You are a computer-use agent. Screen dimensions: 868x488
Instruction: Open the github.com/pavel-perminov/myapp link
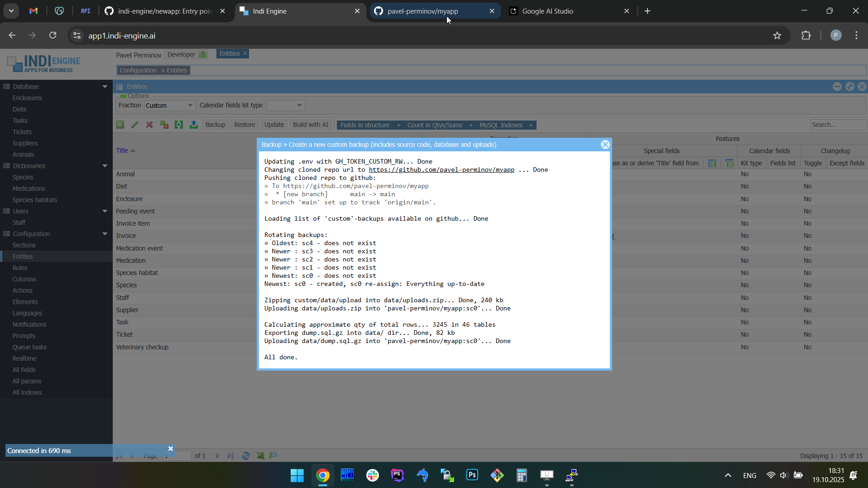[x=441, y=169]
